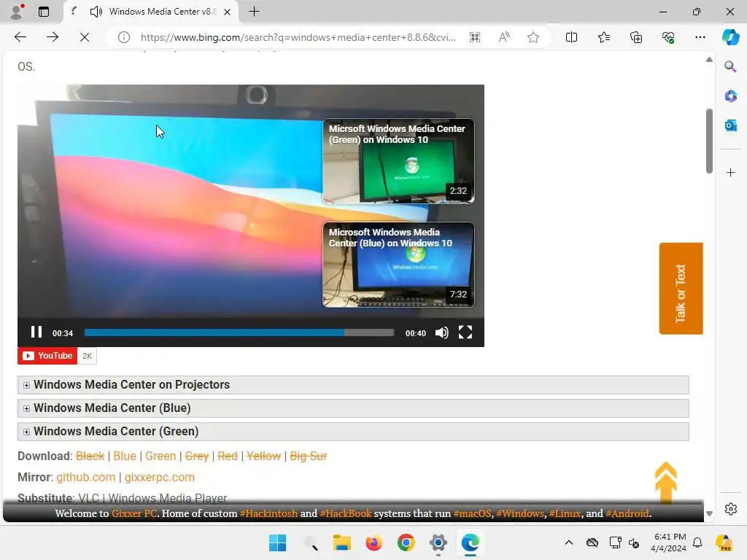The height and width of the screenshot is (560, 747).
Task: Open a new browser tab
Action: 255,12
